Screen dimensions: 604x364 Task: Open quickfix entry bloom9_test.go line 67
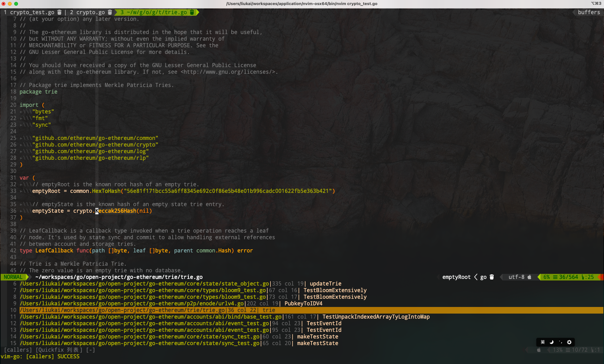(x=193, y=290)
